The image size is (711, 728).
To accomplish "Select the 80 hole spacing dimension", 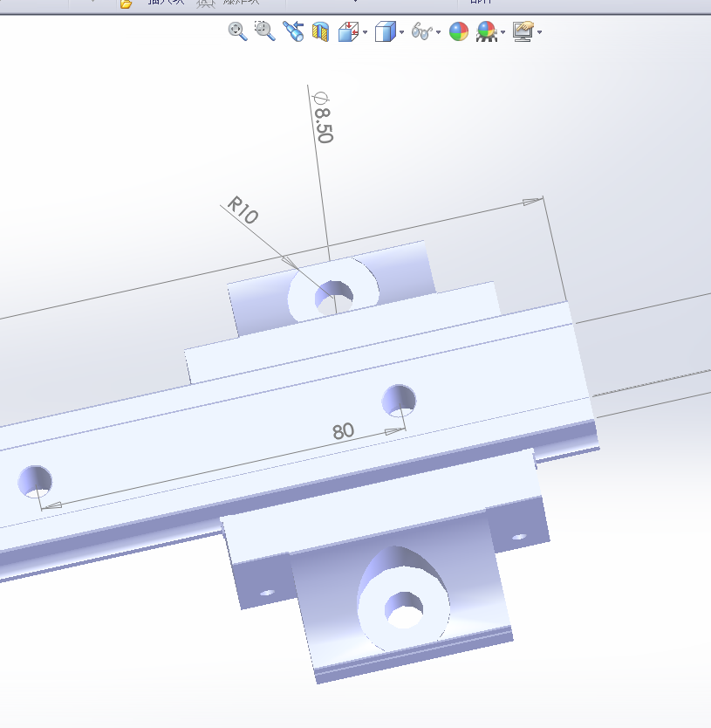I will coord(343,431).
